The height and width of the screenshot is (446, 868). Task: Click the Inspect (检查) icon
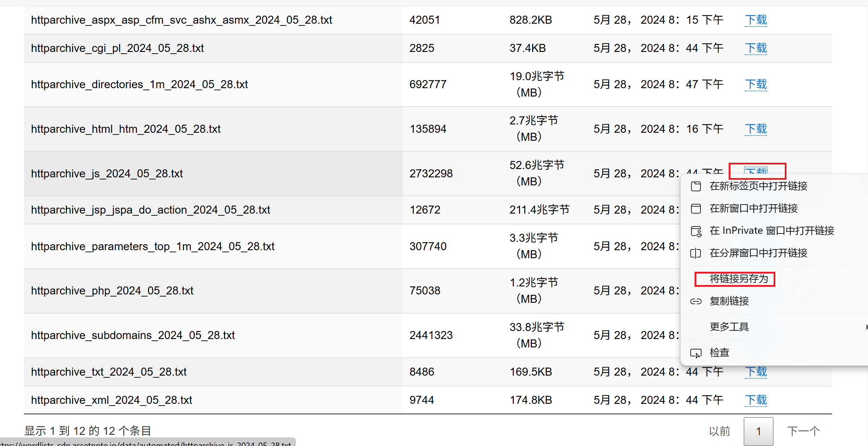(696, 353)
